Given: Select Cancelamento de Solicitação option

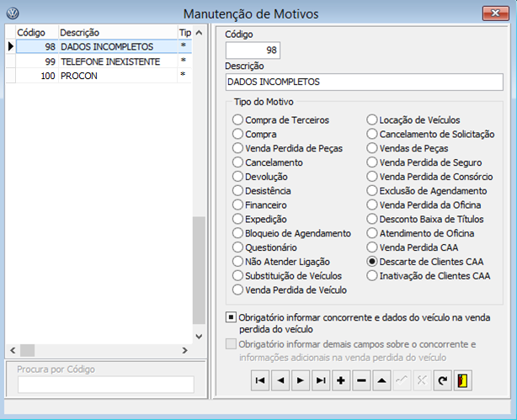Looking at the screenshot, I should pos(430,134).
